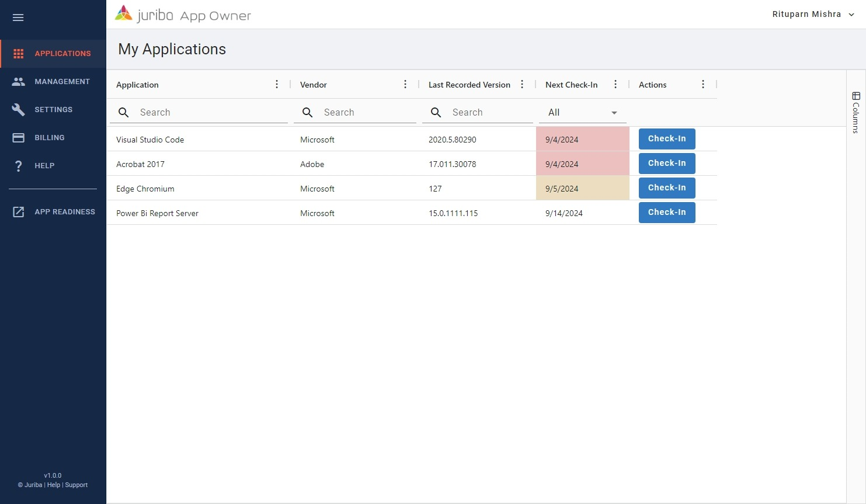
Task: Open Settings section
Action: [53, 110]
